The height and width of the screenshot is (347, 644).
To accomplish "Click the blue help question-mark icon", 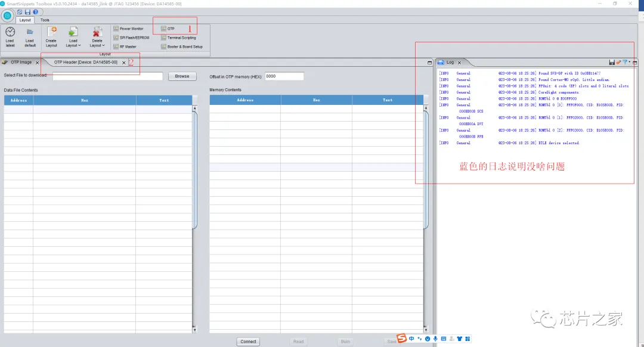I will pos(36,12).
